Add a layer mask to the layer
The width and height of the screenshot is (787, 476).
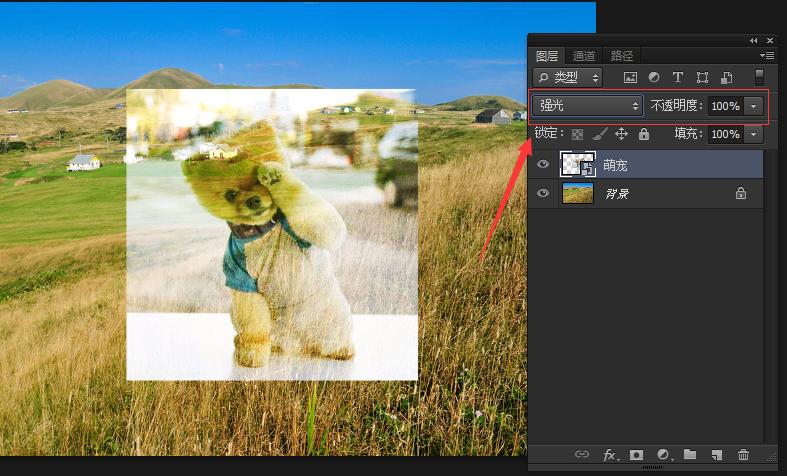pyautogui.click(x=636, y=455)
